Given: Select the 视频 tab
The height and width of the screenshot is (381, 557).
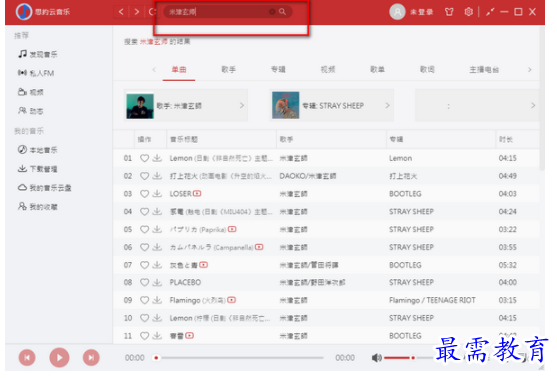Looking at the screenshot, I should 328,70.
